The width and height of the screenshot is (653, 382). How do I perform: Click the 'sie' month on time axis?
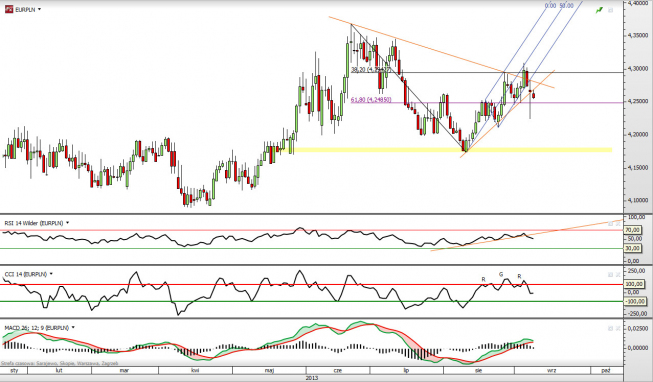point(479,370)
